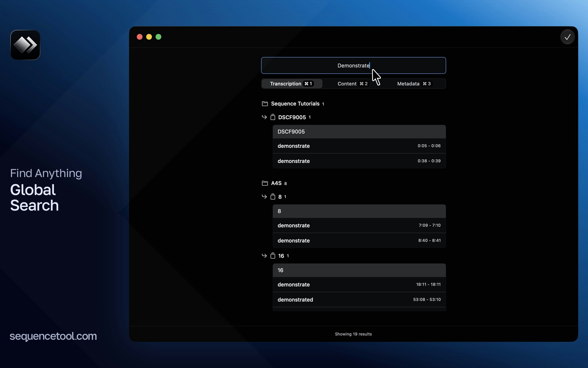Click the Sequence Tutorials folder icon
Screen dimensions: 588x368
click(x=265, y=104)
